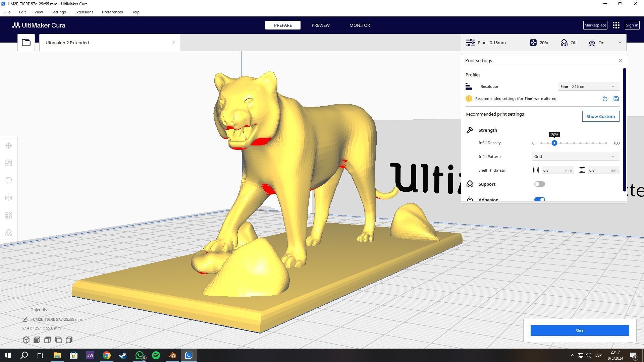Open Spotify from the taskbar
This screenshot has width=644, height=362.
(156, 355)
